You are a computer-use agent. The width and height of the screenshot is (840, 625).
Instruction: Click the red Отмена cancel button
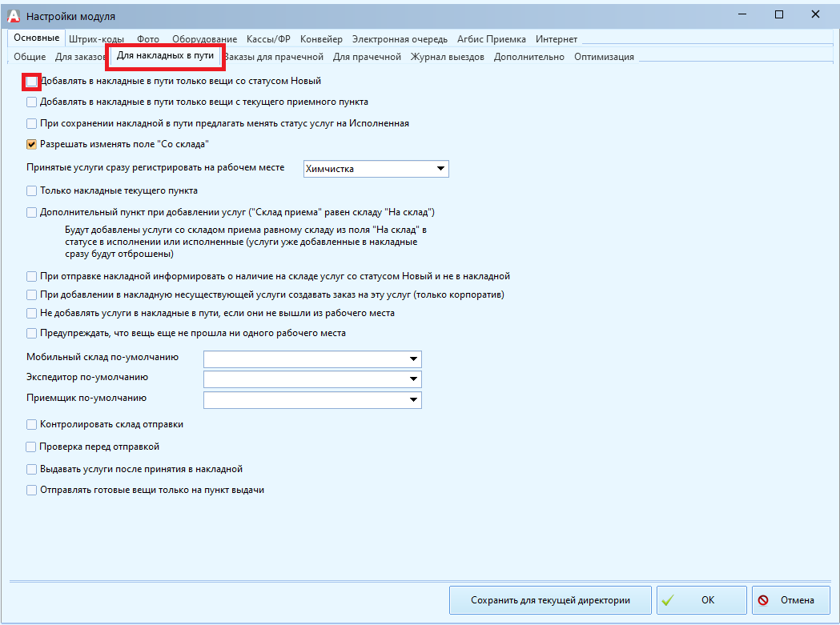(x=786, y=600)
